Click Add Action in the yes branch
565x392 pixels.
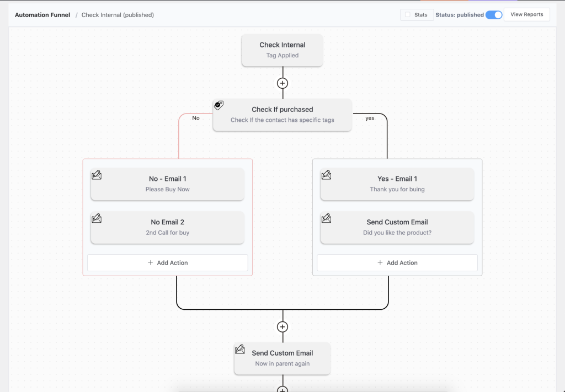click(397, 262)
